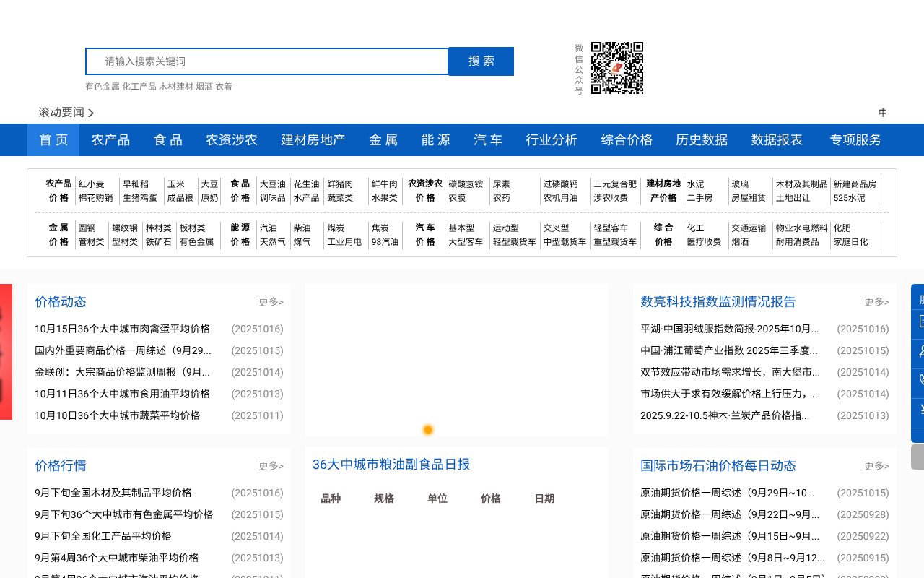Click the orange carousel indicator dot
The height and width of the screenshot is (578, 924).
click(427, 430)
